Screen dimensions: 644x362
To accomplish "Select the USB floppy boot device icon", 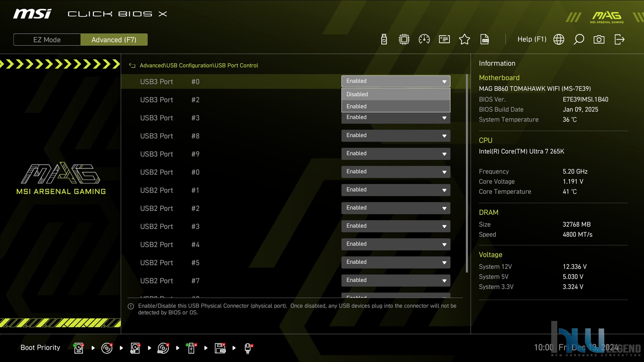I will (x=220, y=348).
